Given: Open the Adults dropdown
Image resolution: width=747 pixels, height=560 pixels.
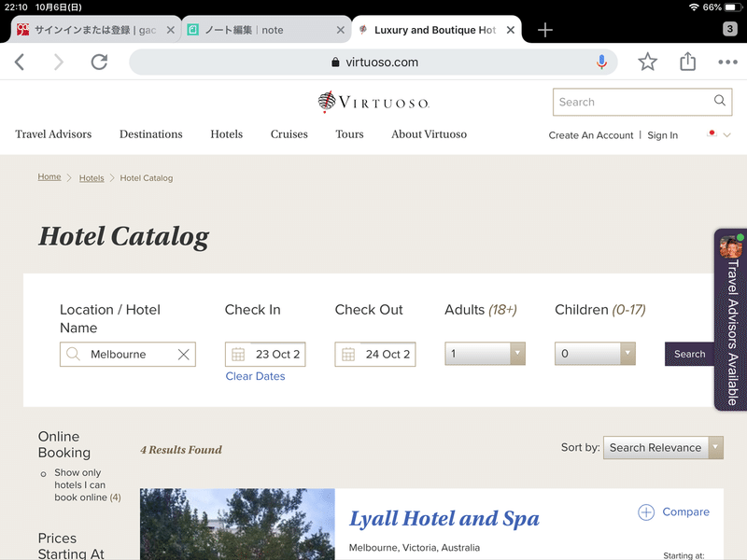Looking at the screenshot, I should pos(485,354).
